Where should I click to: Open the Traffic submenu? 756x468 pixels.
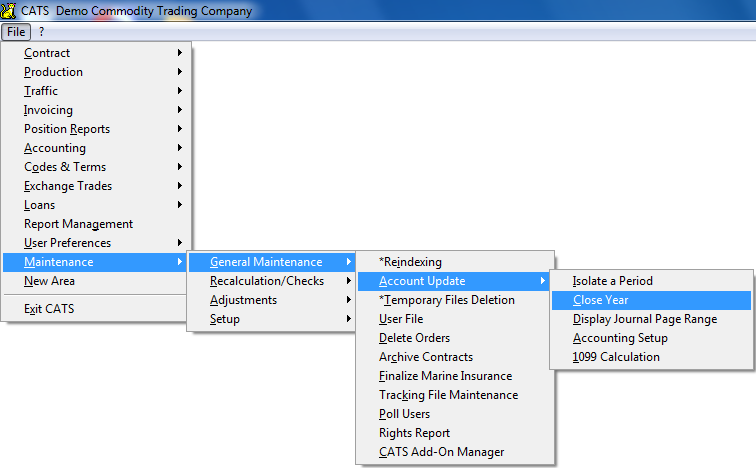tap(94, 91)
